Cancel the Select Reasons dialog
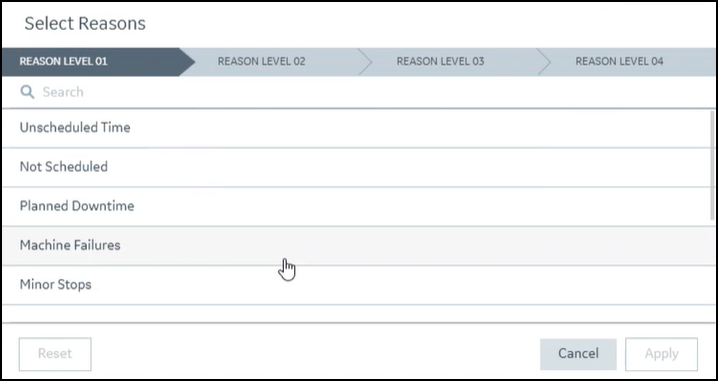 [x=578, y=354]
